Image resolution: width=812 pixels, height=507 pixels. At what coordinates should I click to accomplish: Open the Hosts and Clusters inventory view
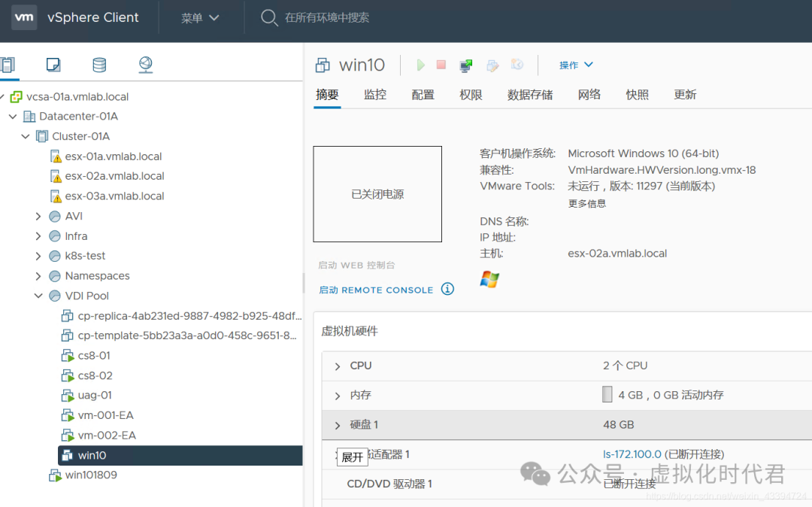tap(10, 65)
